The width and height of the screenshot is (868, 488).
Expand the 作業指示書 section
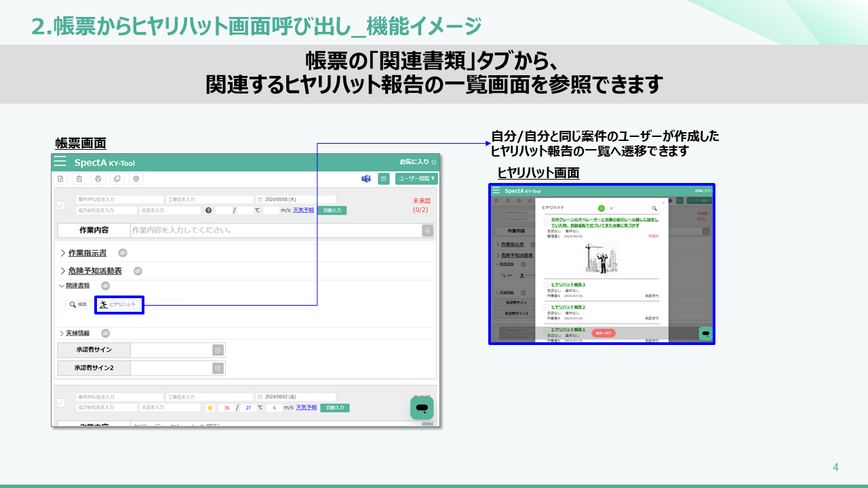pyautogui.click(x=87, y=253)
